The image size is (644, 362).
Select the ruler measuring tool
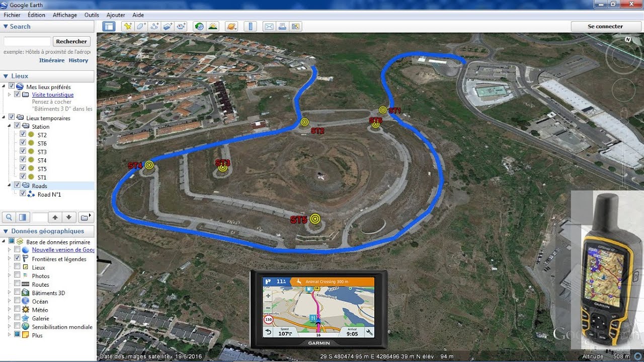point(250,26)
